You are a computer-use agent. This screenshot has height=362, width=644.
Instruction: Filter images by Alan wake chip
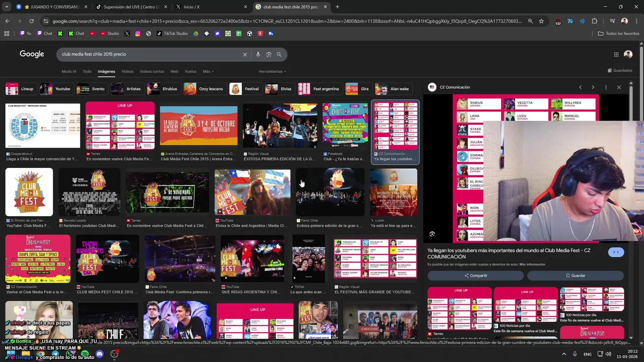click(393, 89)
